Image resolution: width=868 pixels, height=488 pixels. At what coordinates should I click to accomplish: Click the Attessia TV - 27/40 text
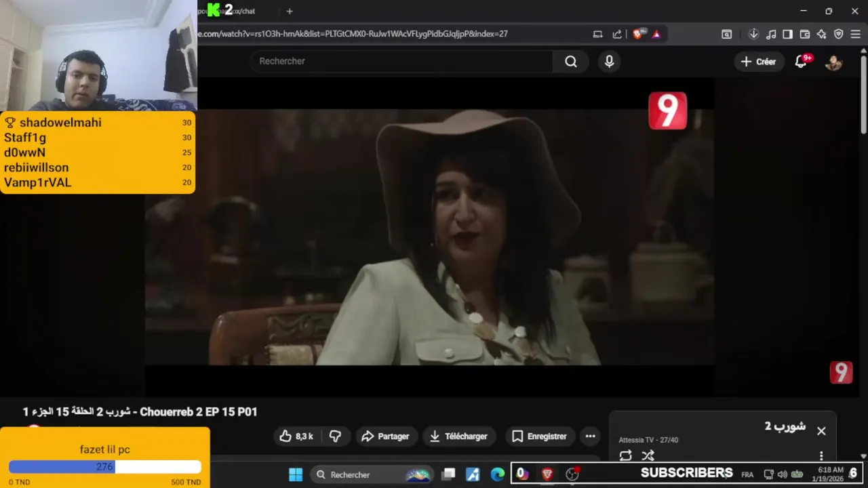(648, 440)
